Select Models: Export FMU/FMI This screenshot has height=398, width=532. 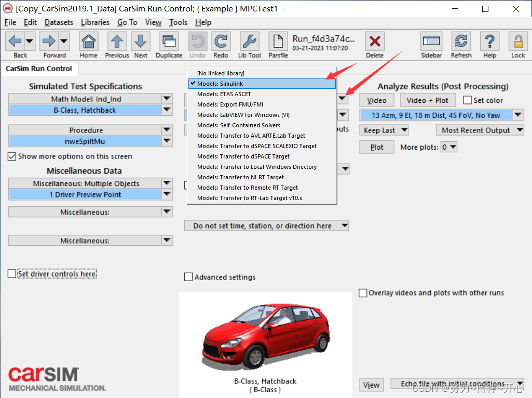[262, 104]
